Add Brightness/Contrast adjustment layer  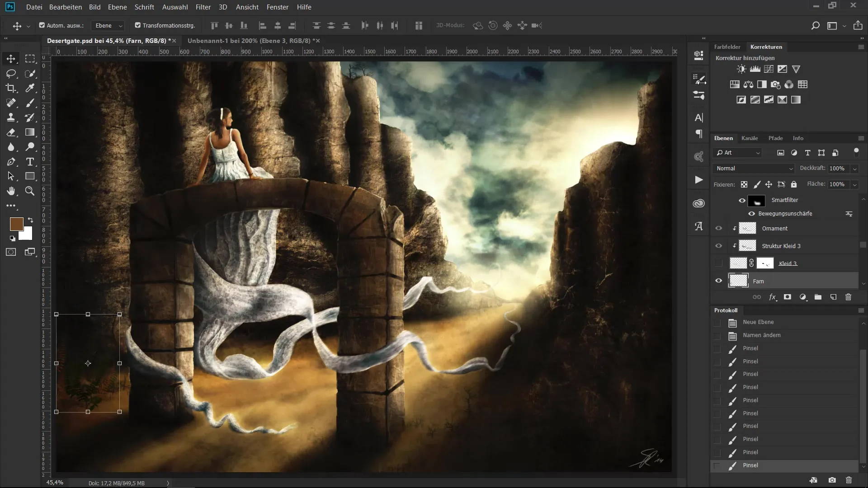(x=741, y=69)
